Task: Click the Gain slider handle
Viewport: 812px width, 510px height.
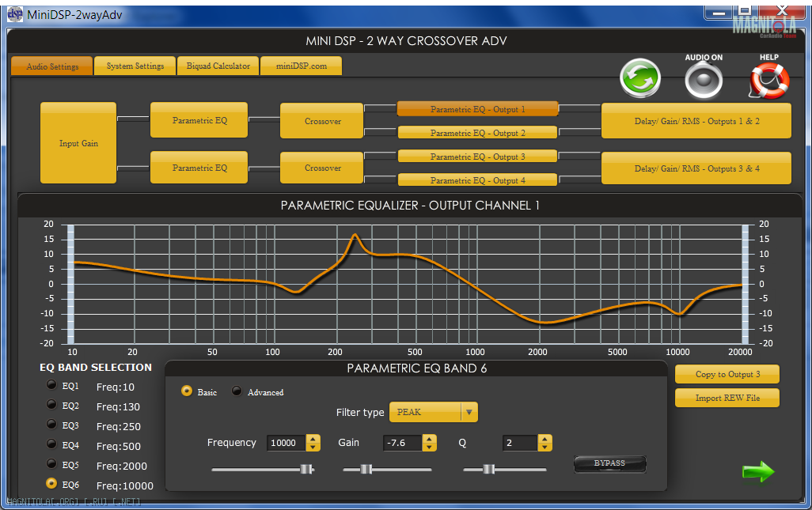Action: pyautogui.click(x=366, y=469)
